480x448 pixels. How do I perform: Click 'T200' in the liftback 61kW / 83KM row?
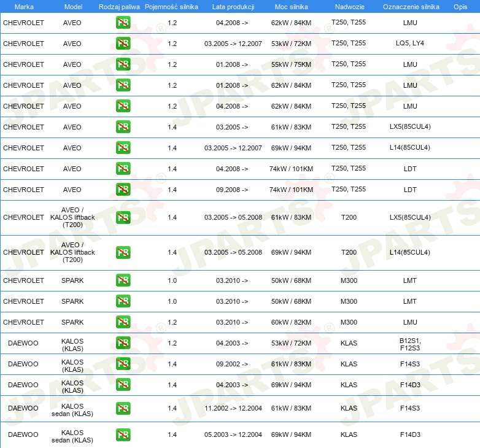tap(349, 217)
